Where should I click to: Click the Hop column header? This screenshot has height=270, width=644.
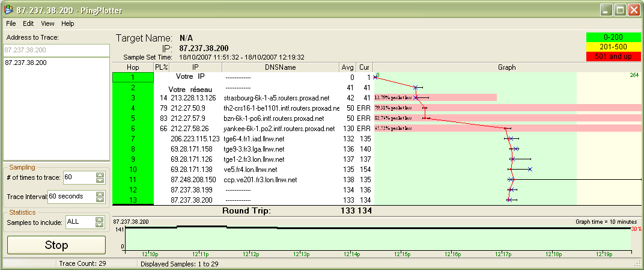point(133,67)
